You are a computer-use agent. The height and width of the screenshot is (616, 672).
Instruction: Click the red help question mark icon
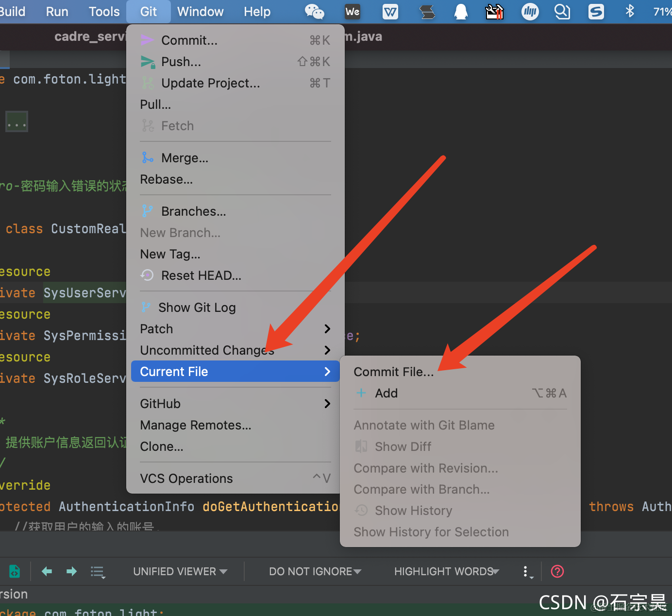pos(557,571)
